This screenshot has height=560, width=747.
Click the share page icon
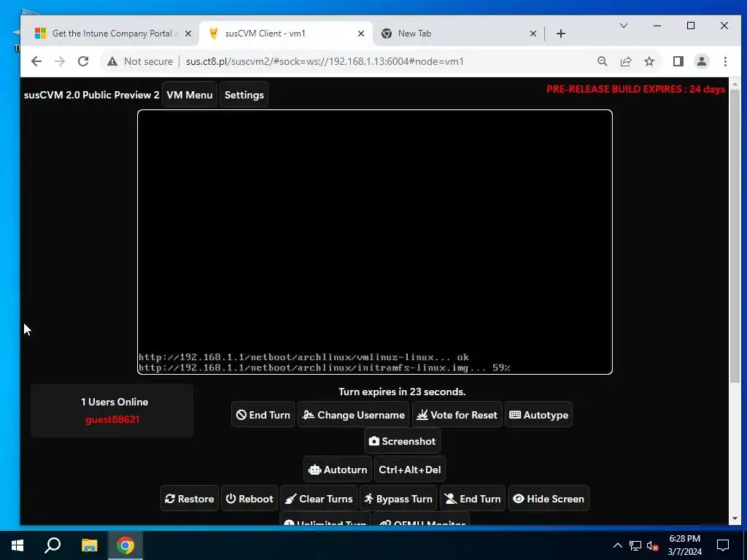coord(625,61)
